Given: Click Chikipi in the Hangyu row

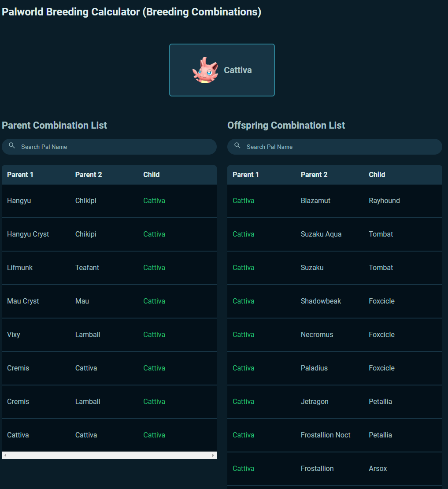Looking at the screenshot, I should [x=86, y=200].
